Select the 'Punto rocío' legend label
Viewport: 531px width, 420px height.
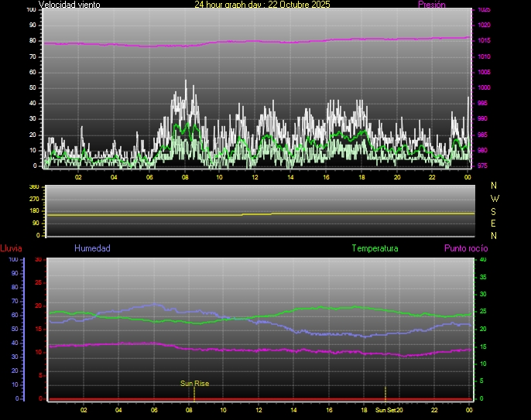(x=465, y=248)
